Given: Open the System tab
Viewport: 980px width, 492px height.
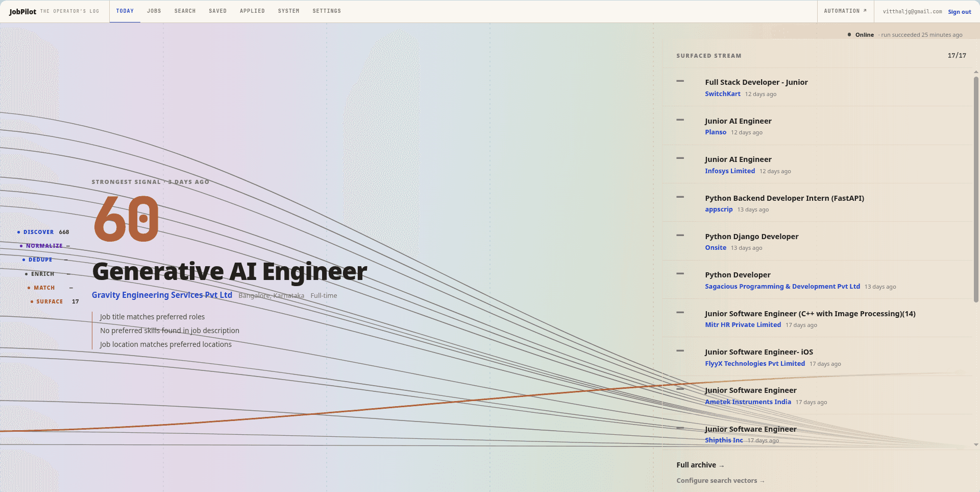Looking at the screenshot, I should click(x=288, y=11).
